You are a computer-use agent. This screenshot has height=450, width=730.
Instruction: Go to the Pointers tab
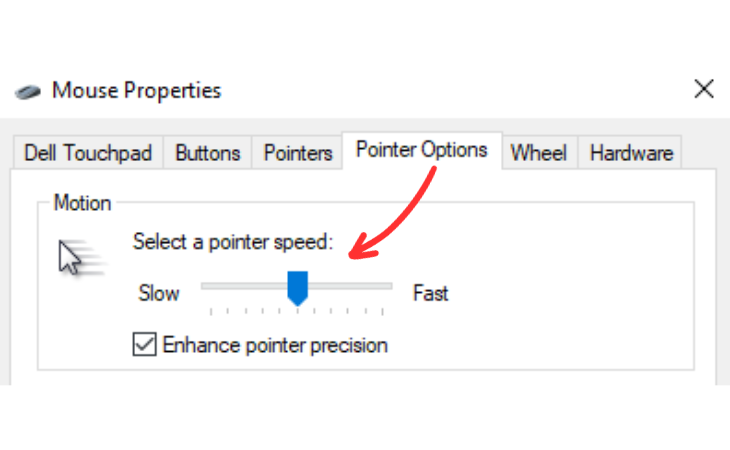[x=298, y=153]
